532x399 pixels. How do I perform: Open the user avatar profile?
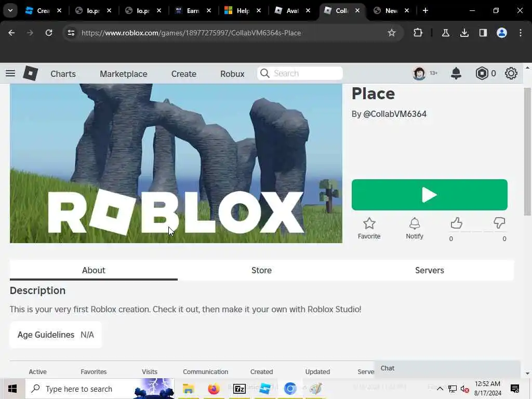(419, 73)
